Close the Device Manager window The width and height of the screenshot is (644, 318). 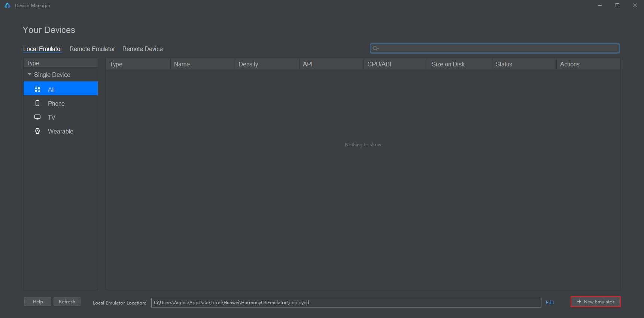coord(635,5)
